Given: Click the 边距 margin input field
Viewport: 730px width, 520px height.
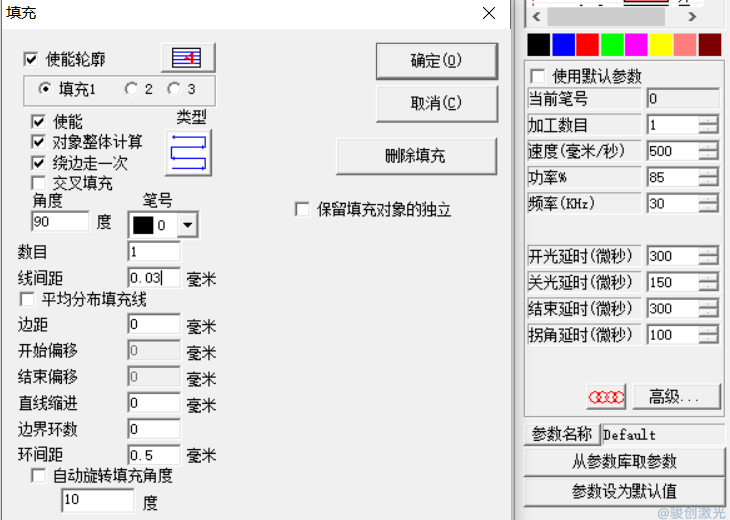Looking at the screenshot, I should point(154,324).
